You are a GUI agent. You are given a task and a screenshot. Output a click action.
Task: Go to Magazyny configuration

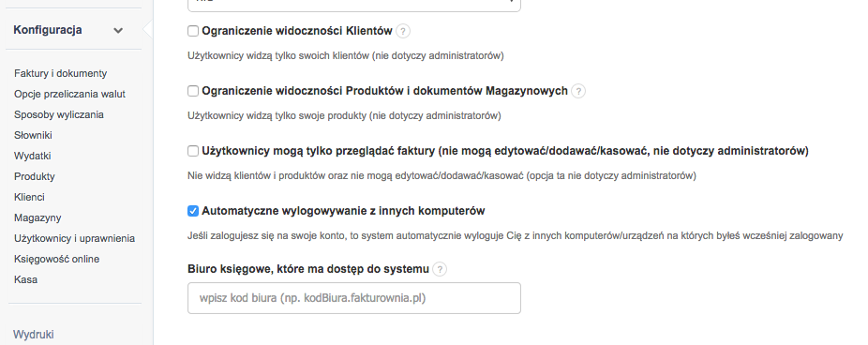[x=37, y=218]
